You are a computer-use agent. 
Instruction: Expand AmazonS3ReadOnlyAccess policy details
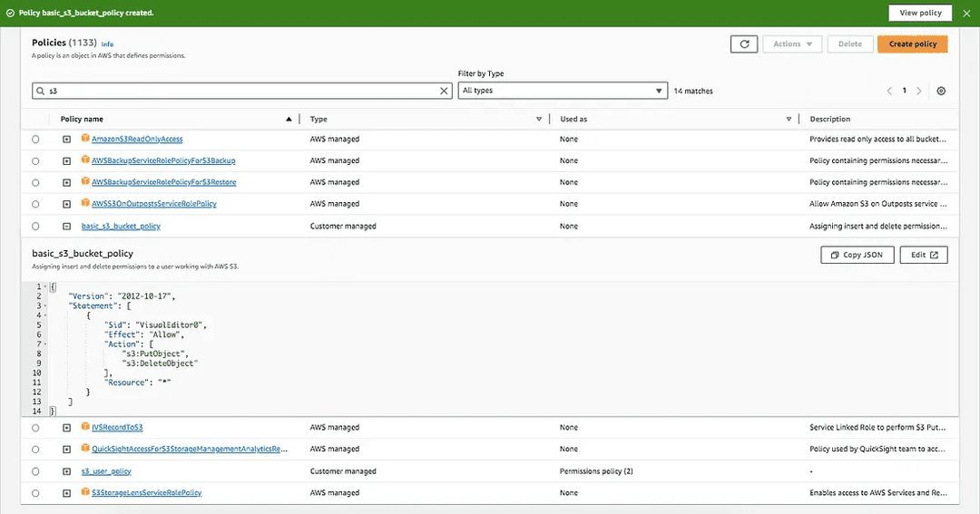click(x=67, y=140)
